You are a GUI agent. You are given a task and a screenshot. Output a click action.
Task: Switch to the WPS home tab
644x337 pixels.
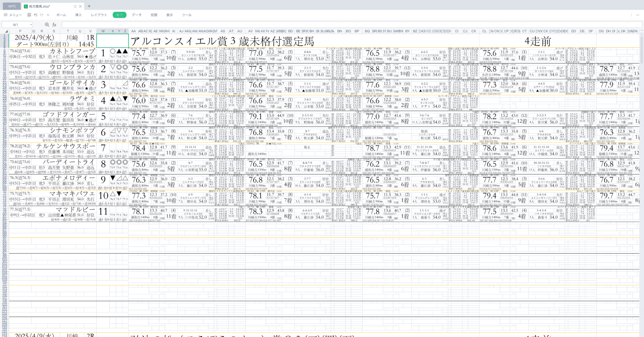click(12, 6)
